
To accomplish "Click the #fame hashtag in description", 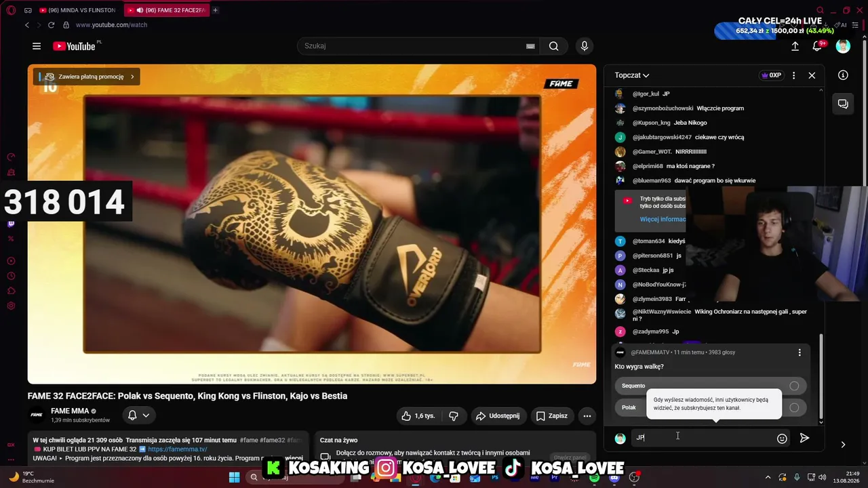I will point(249,440).
